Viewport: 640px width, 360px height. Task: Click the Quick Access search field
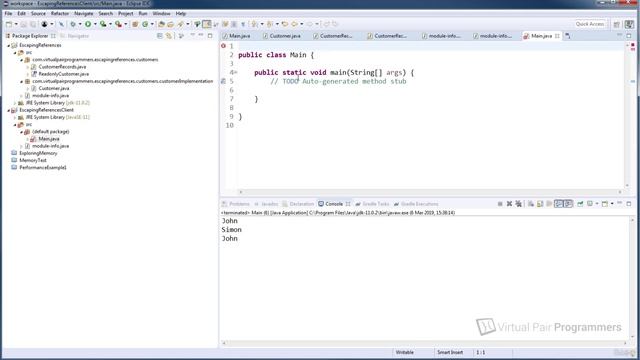(x=589, y=24)
